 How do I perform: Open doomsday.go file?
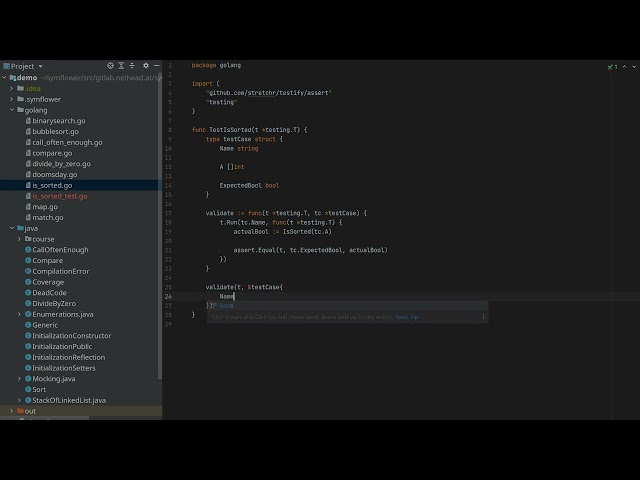click(55, 174)
